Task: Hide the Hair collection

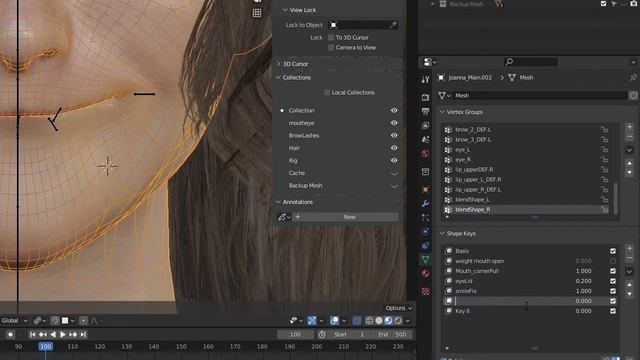Action: 394,148
